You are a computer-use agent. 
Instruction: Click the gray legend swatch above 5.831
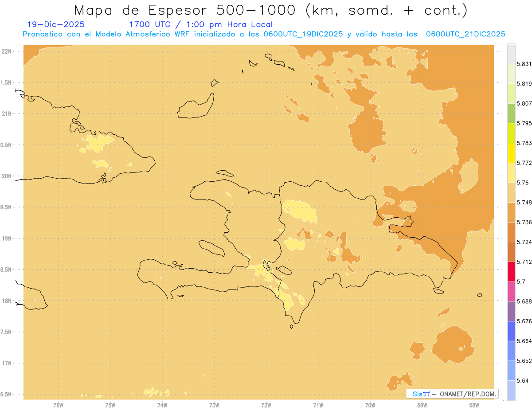pos(511,54)
